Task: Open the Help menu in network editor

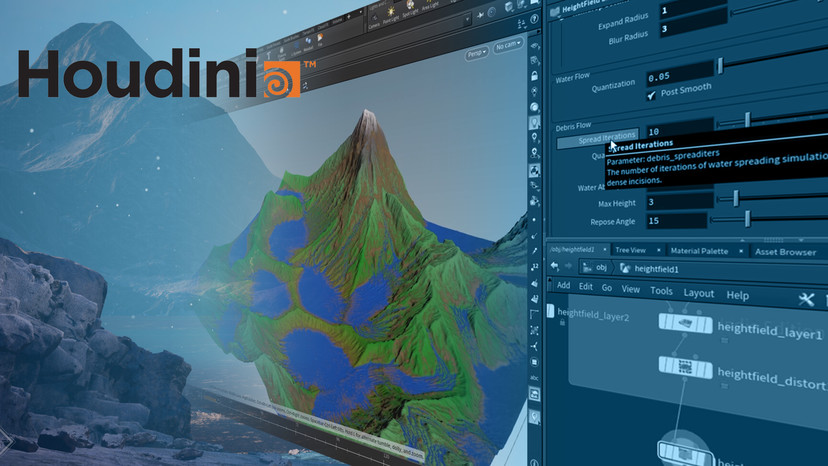Action: [x=738, y=295]
